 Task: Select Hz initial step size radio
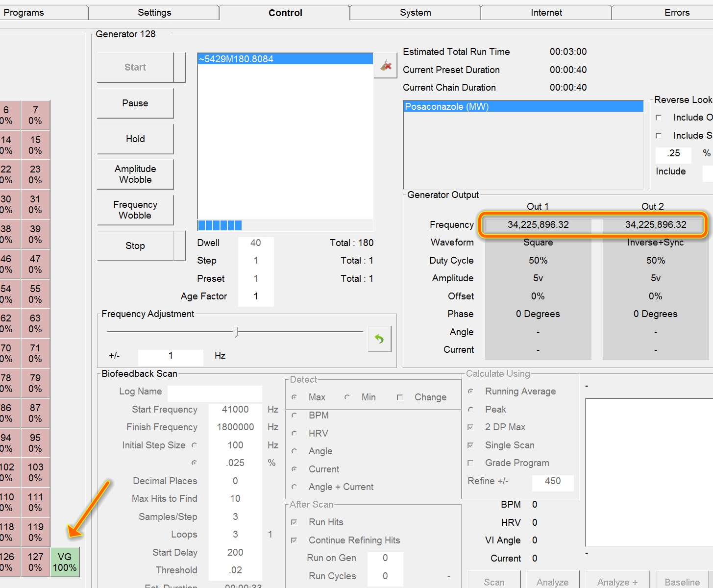tap(195, 445)
